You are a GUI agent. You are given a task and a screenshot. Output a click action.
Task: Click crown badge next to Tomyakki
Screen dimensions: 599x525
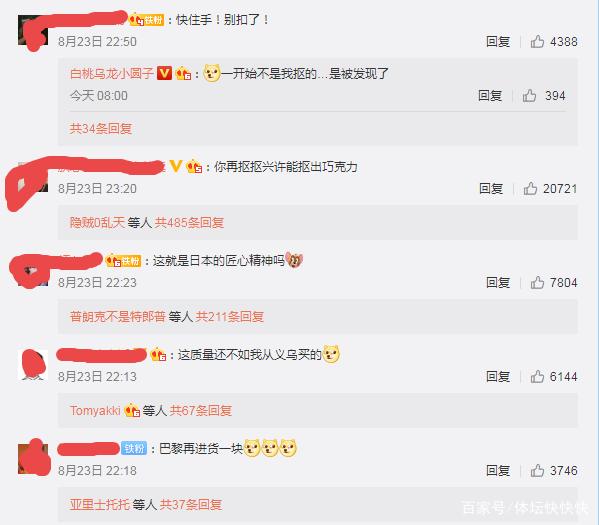click(x=132, y=410)
